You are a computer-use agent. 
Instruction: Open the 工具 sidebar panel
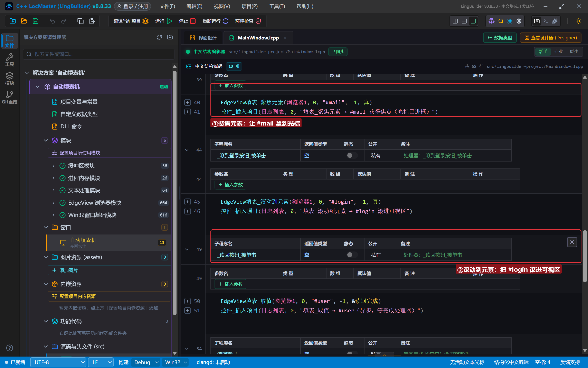9,60
